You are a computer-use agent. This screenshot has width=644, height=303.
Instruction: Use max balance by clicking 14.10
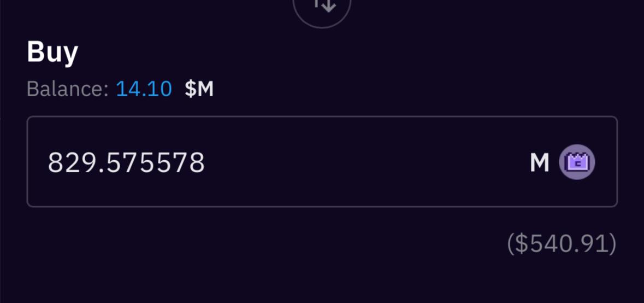(x=144, y=89)
